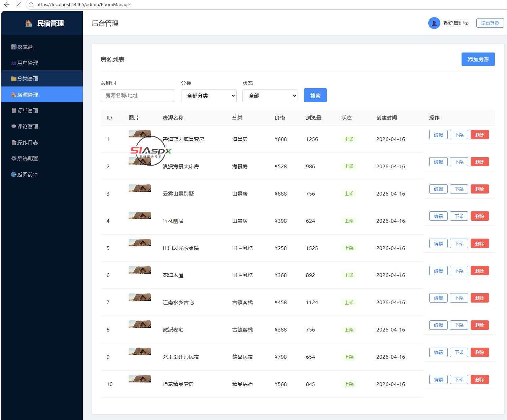
Task: Click 下架 for 徽派老宅
Action: 459,325
